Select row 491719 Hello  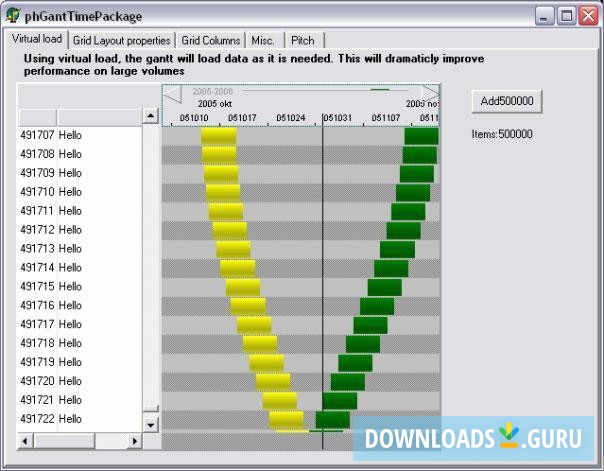(x=79, y=362)
